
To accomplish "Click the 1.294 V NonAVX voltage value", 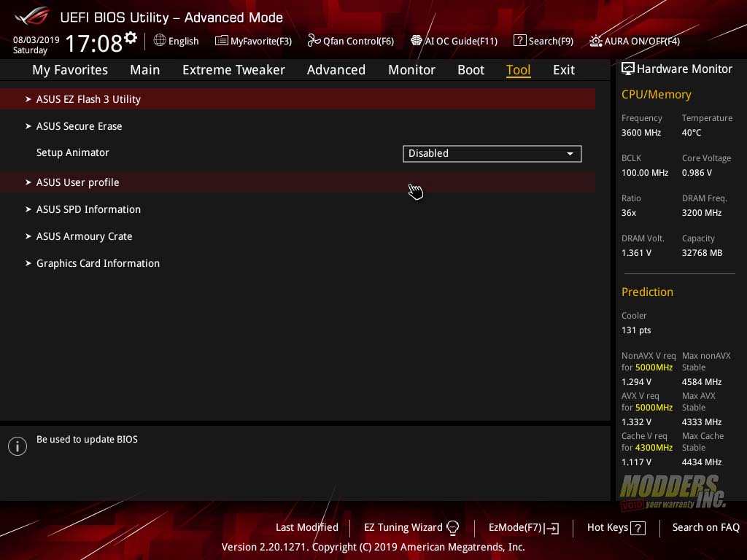I will (636, 382).
